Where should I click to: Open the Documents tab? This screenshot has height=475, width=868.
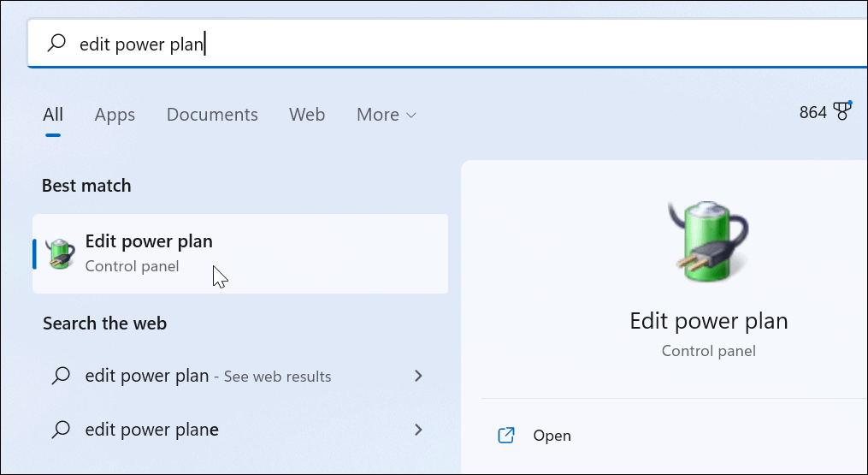(x=212, y=115)
